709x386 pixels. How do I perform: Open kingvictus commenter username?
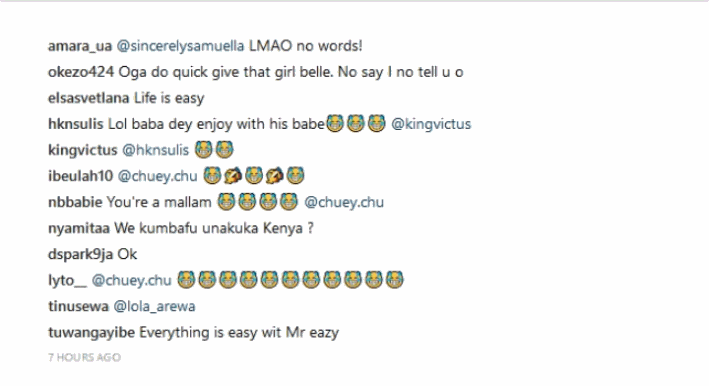click(x=83, y=150)
